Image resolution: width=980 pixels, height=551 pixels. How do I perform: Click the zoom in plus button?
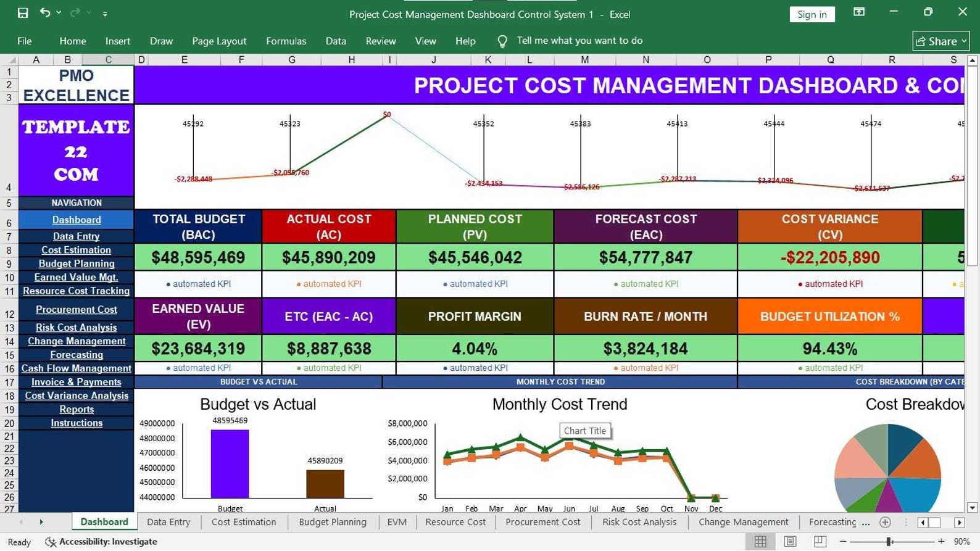pos(941,541)
